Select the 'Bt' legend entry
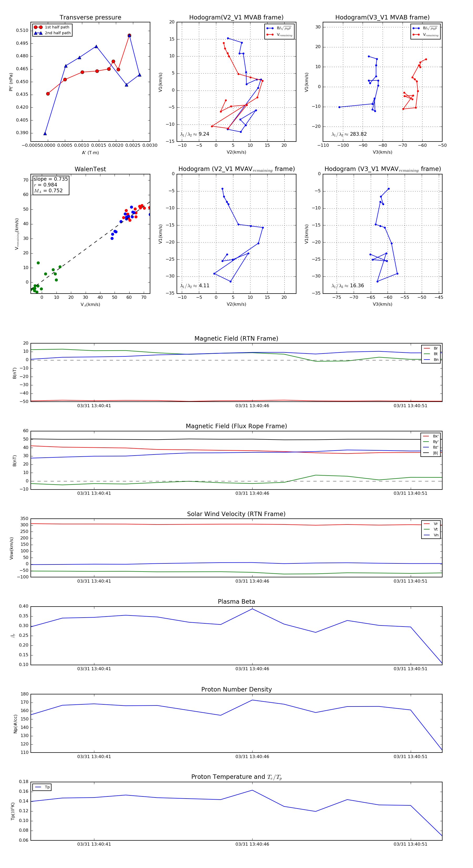The width and height of the screenshot is (473, 868). [431, 354]
